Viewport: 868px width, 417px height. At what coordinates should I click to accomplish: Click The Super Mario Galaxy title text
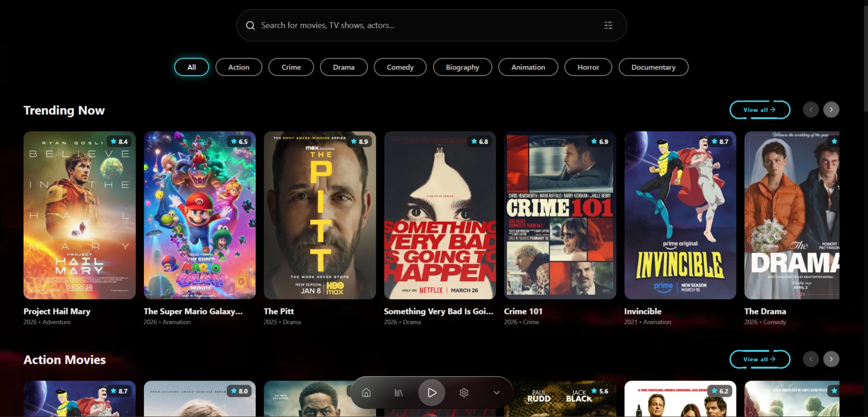pos(193,311)
